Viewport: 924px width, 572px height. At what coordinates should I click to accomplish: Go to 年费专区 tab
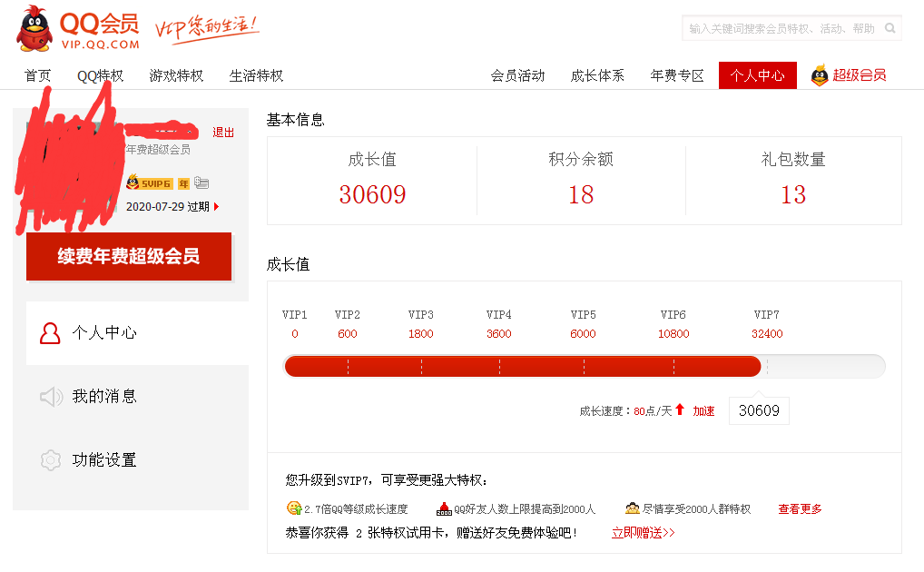[x=677, y=75]
